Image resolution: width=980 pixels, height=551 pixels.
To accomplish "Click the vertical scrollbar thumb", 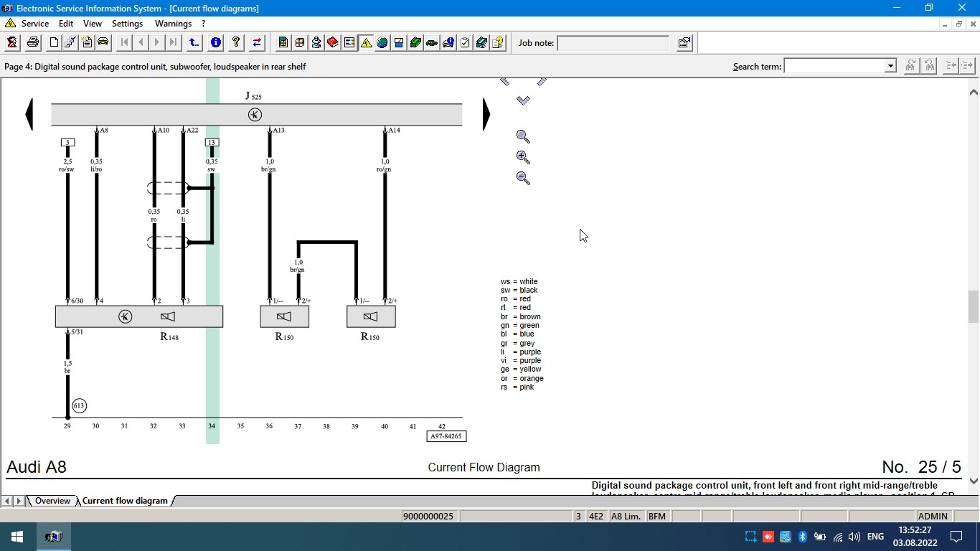I will (974, 306).
